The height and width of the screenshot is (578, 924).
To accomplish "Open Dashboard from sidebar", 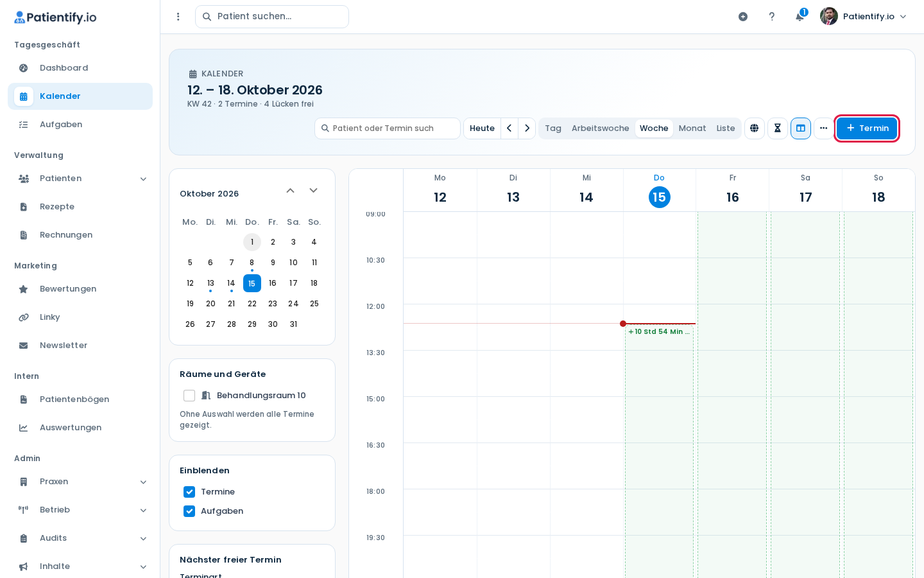I will pos(80,68).
